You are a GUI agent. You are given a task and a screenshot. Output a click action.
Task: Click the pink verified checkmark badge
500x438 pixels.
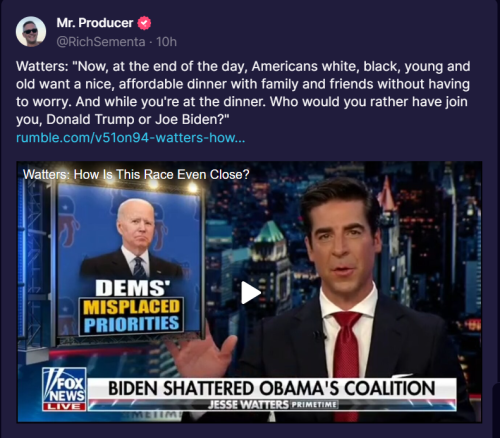click(x=144, y=23)
